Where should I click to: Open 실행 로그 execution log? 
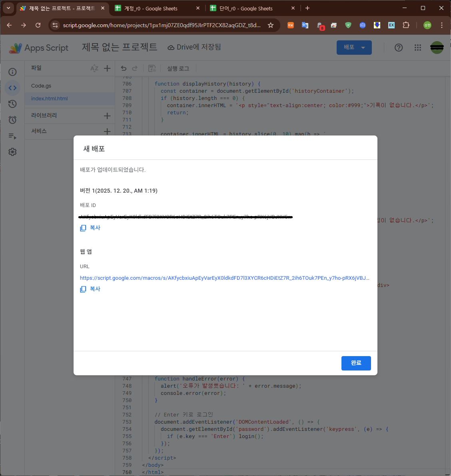click(178, 68)
